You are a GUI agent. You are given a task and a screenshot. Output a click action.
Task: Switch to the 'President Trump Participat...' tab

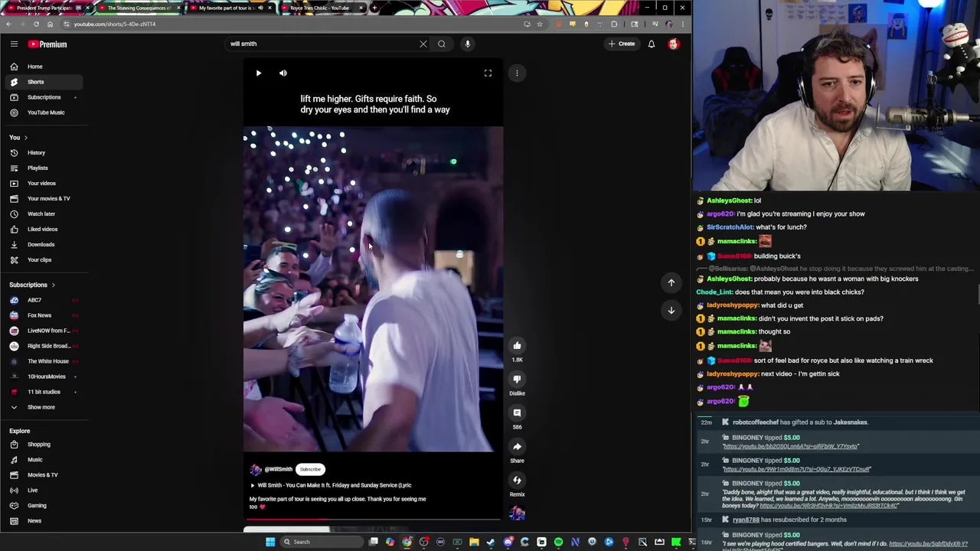[46, 8]
